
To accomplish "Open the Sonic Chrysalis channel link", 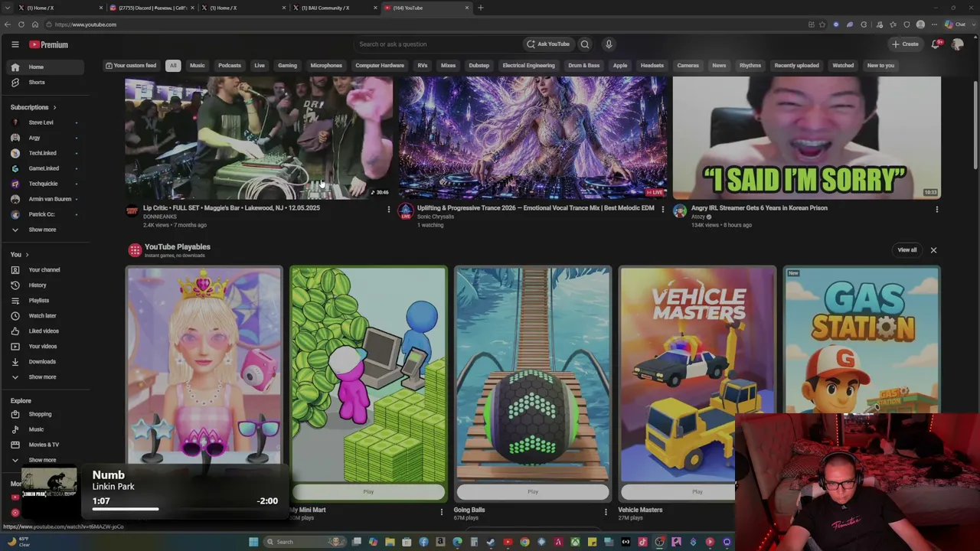I will tap(436, 217).
